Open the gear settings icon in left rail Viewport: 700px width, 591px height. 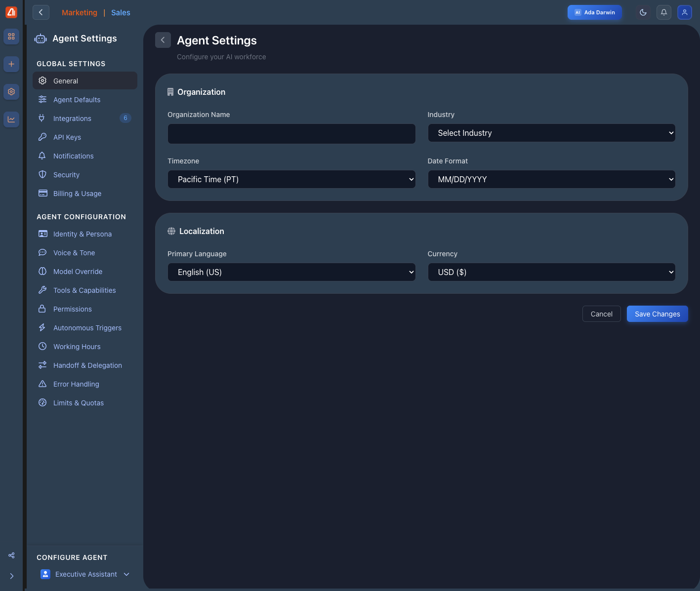click(11, 92)
